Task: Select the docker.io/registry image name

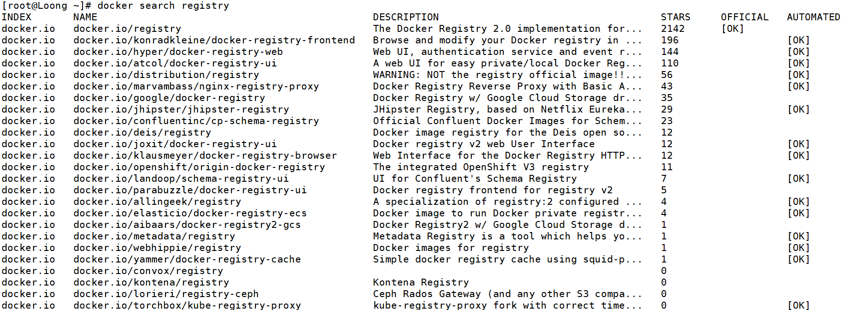Action: point(127,29)
